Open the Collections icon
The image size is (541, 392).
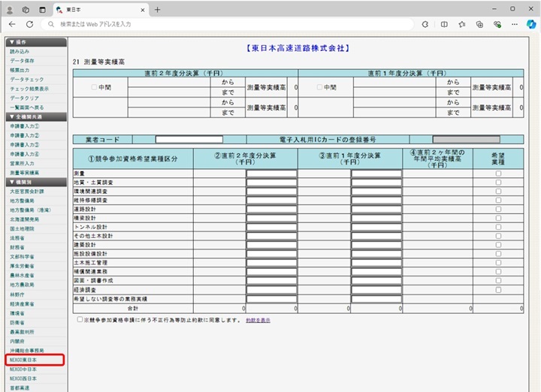click(479, 24)
